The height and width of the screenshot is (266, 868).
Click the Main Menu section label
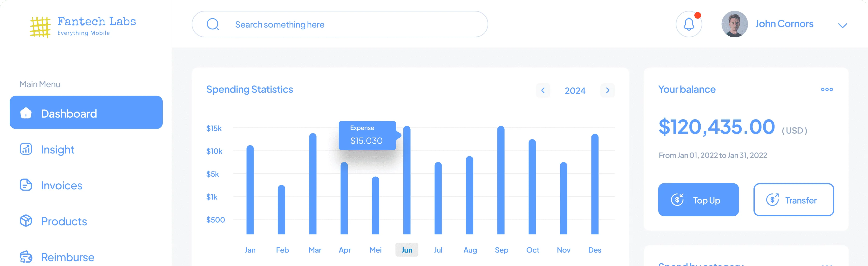pos(40,84)
